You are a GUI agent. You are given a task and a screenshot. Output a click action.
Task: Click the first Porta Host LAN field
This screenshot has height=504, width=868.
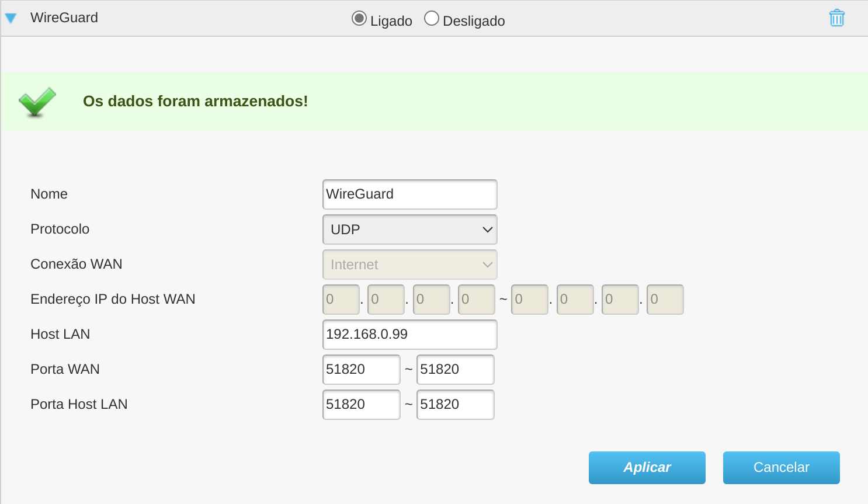[361, 404]
